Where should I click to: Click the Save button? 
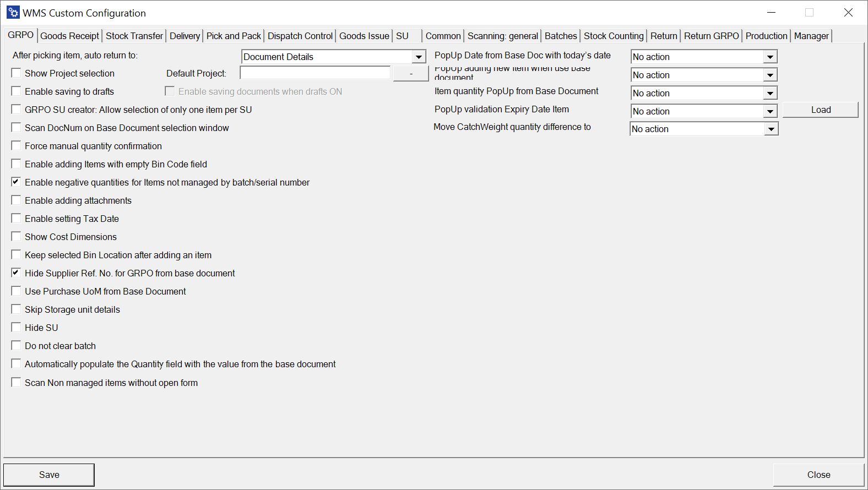pos(49,475)
